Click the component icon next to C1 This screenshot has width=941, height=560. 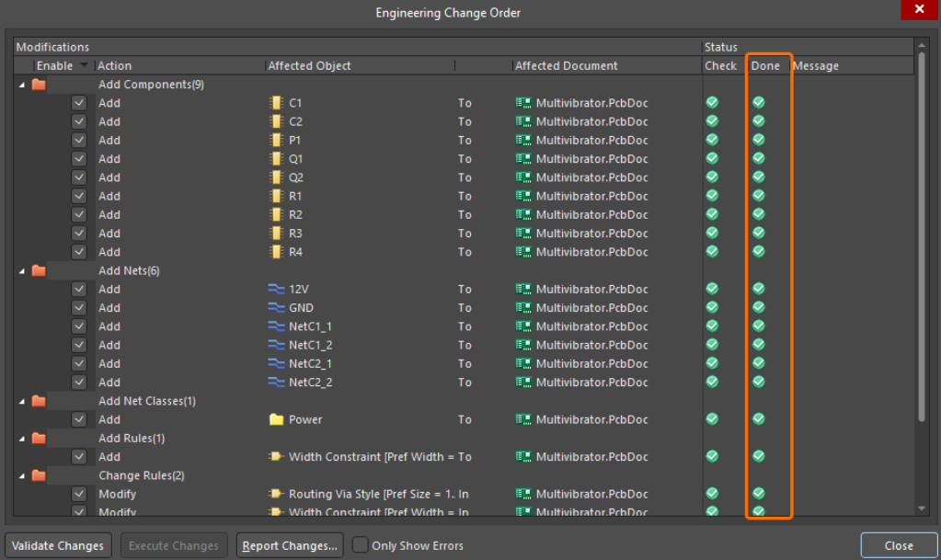point(274,103)
